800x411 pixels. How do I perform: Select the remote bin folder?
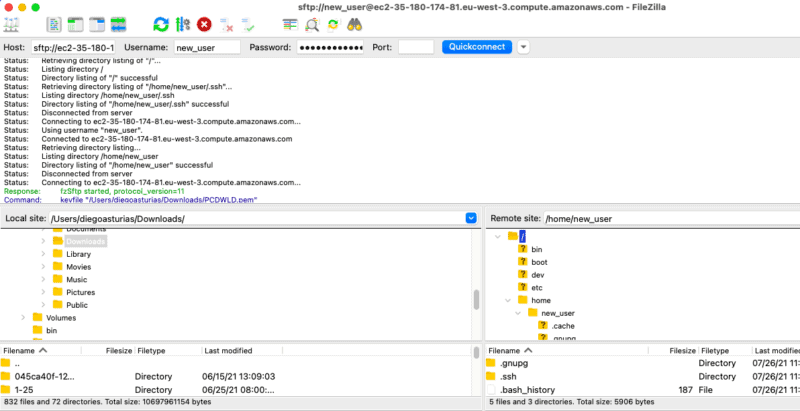[x=537, y=249]
